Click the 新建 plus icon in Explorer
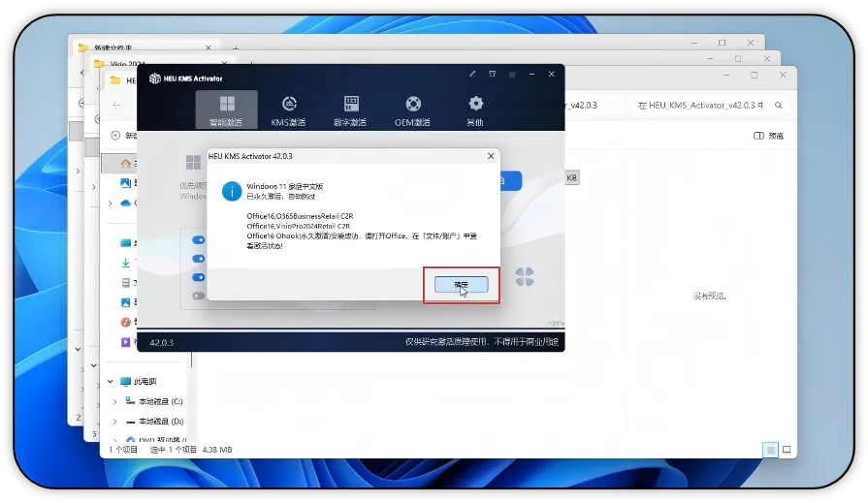The width and height of the screenshot is (868, 503). coord(115,136)
